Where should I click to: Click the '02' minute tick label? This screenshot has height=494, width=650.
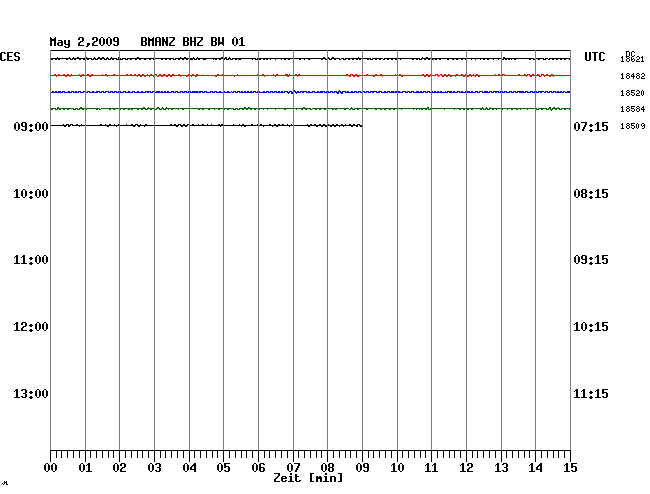119,468
